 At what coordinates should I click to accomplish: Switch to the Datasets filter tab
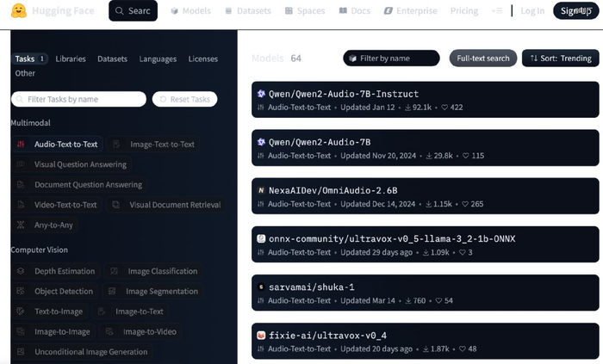point(112,59)
